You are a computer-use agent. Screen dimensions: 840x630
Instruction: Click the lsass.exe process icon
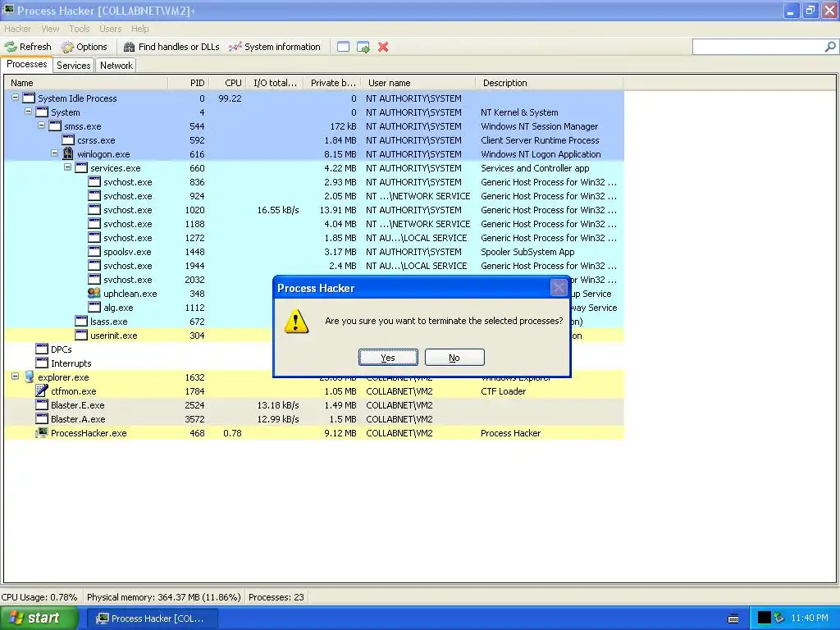pyautogui.click(x=81, y=321)
